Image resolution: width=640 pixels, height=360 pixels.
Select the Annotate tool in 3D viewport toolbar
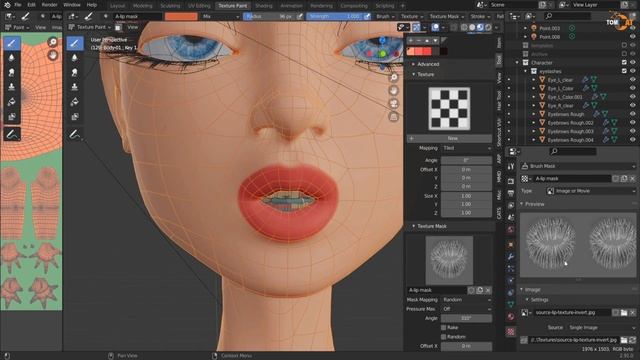click(x=75, y=134)
